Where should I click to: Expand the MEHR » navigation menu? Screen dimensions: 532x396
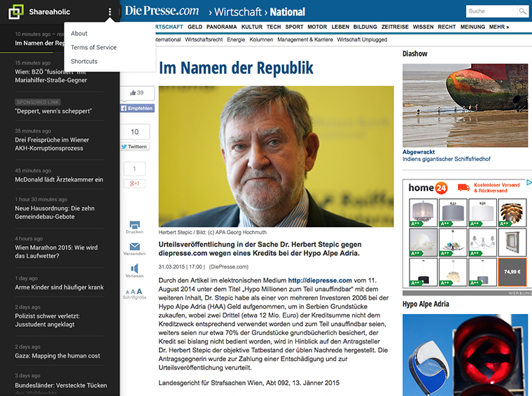(x=499, y=27)
